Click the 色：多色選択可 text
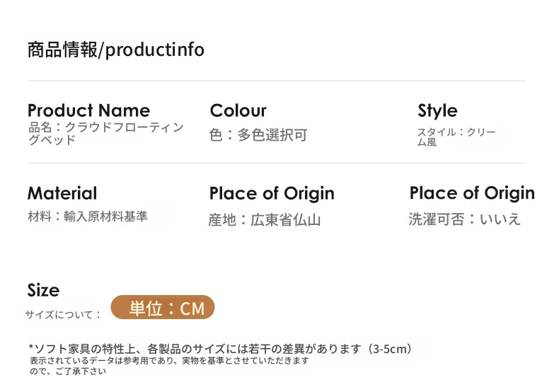This screenshot has width=559, height=392. click(258, 135)
